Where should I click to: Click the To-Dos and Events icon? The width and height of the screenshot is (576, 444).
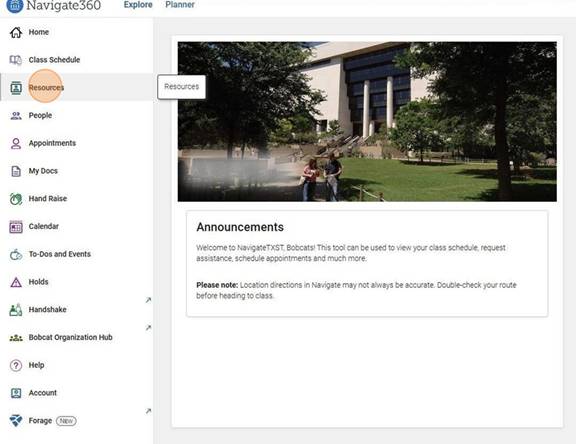(16, 254)
